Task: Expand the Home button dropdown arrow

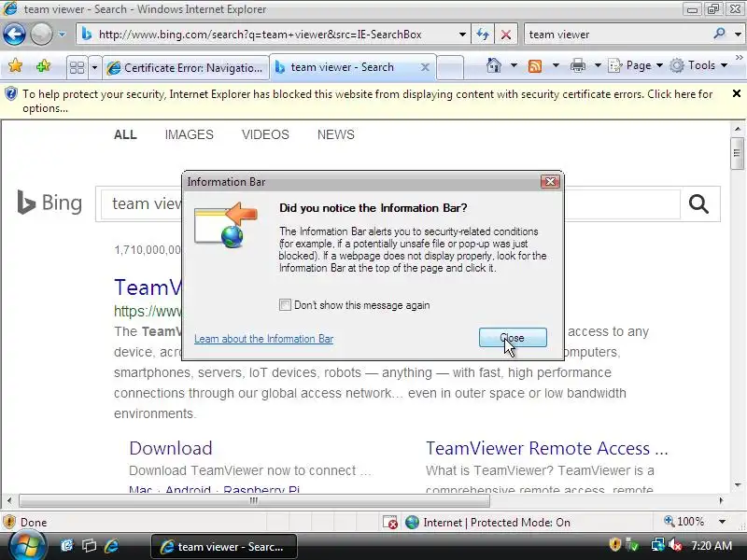Action: 514,65
